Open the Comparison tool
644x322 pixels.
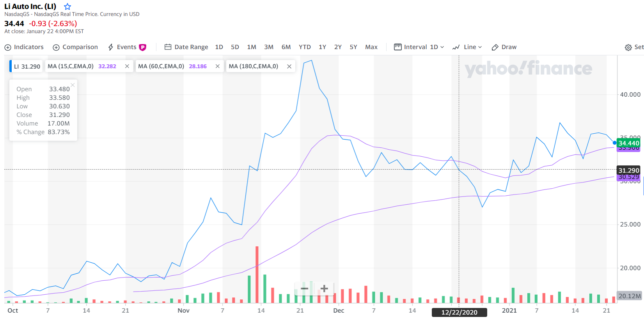point(75,47)
